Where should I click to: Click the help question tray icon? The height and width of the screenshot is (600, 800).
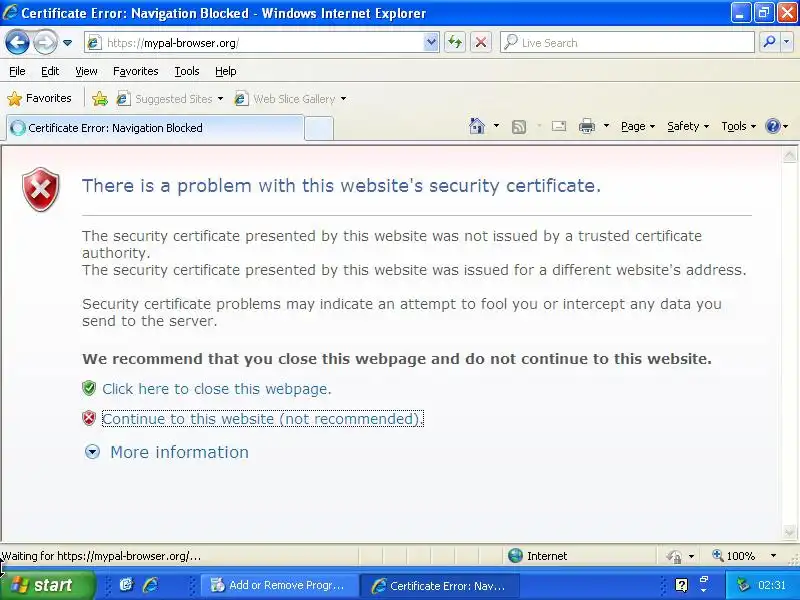pyautogui.click(x=681, y=585)
